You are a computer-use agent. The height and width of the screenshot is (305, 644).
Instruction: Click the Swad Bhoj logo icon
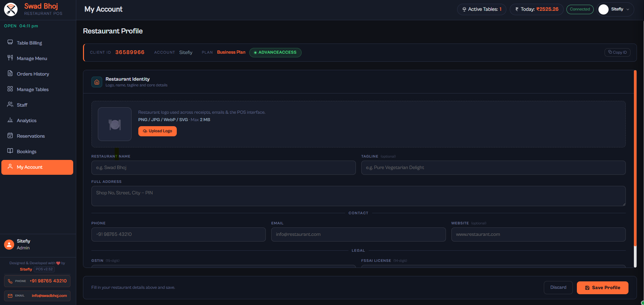point(11,9)
